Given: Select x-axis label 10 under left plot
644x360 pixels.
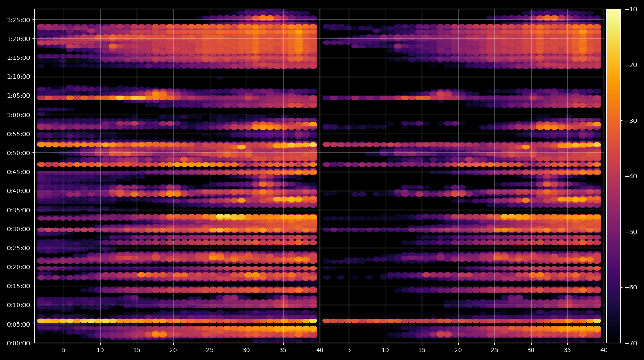Looking at the screenshot, I should [100, 350].
